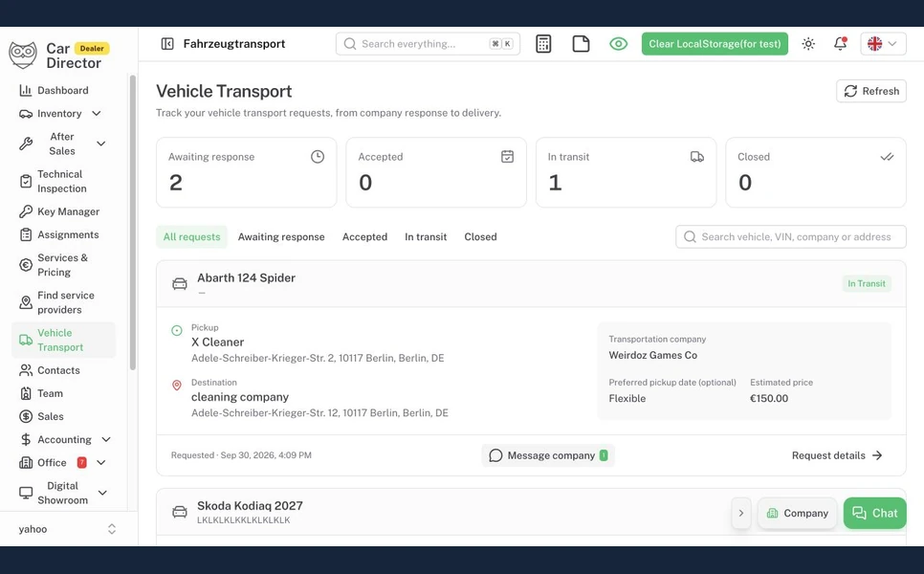Open Dashboard in the sidebar
The width and height of the screenshot is (924, 574).
coord(62,90)
